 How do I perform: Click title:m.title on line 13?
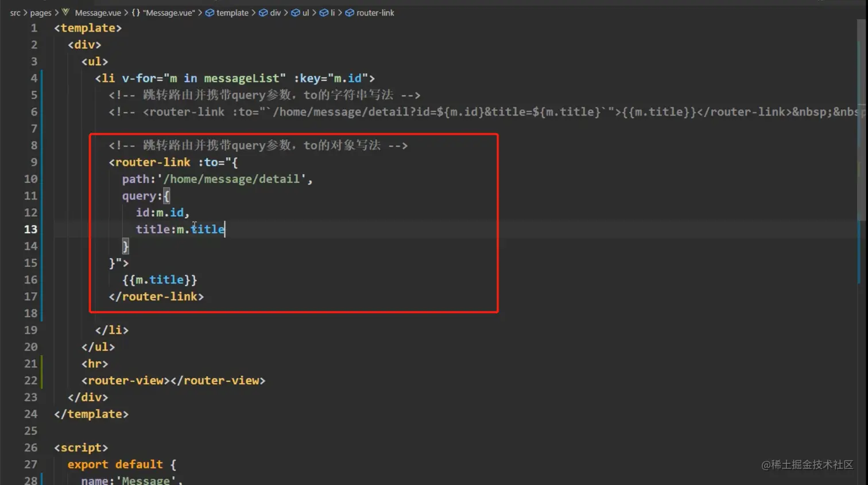(x=180, y=230)
